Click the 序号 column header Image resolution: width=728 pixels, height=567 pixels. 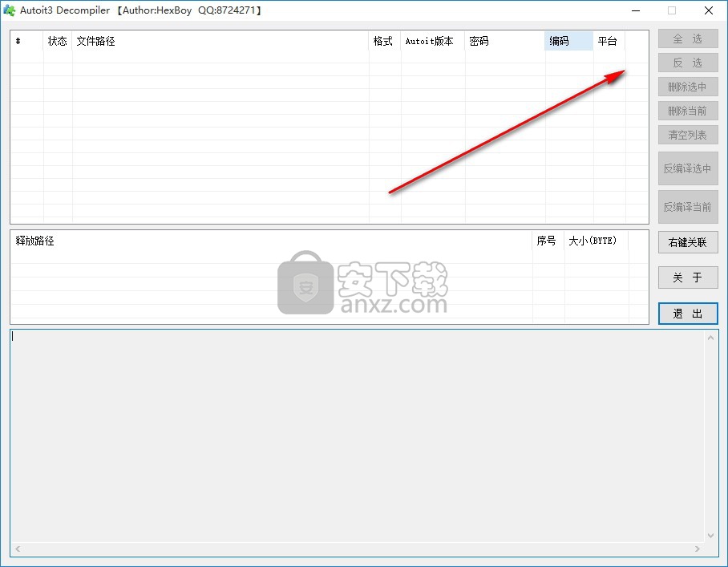548,241
